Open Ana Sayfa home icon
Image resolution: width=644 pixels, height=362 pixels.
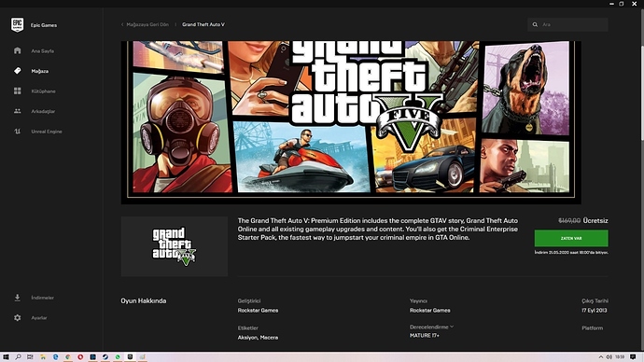pos(17,50)
